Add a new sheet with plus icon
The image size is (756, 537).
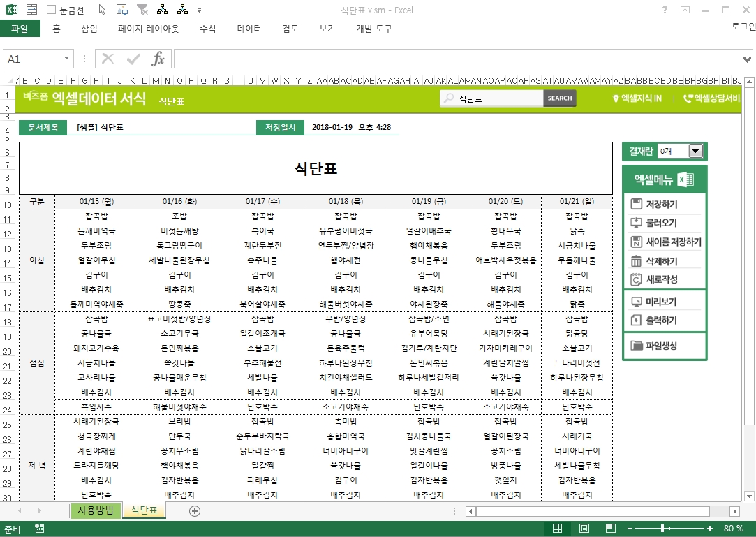(195, 511)
